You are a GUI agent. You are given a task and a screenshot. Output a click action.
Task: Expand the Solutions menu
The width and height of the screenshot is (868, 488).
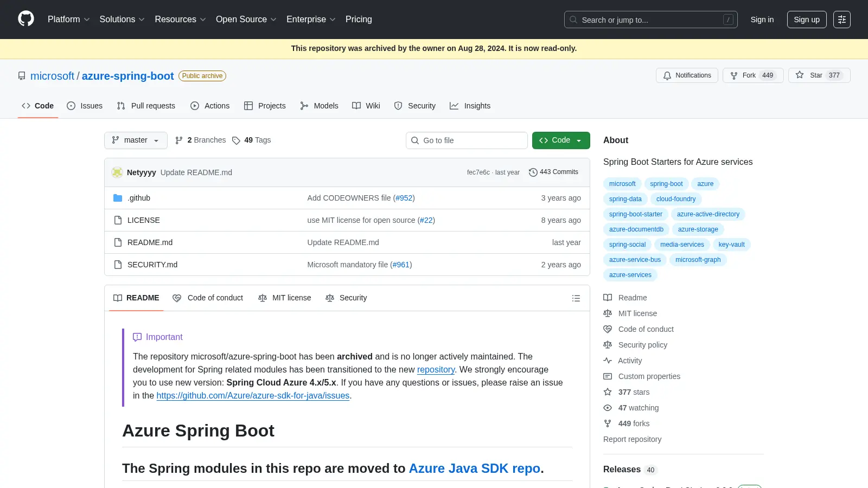point(122,19)
